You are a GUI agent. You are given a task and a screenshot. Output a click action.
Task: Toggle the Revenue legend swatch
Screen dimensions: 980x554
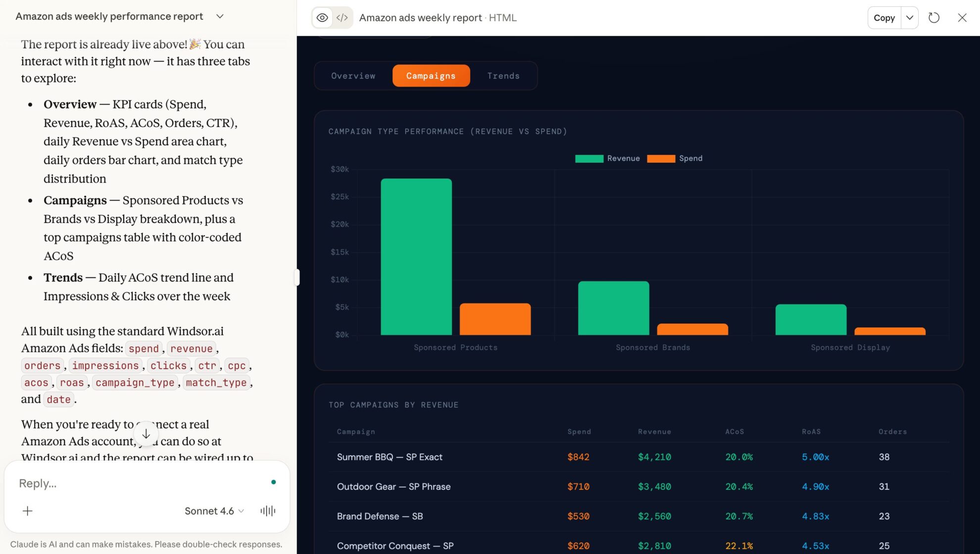point(589,158)
